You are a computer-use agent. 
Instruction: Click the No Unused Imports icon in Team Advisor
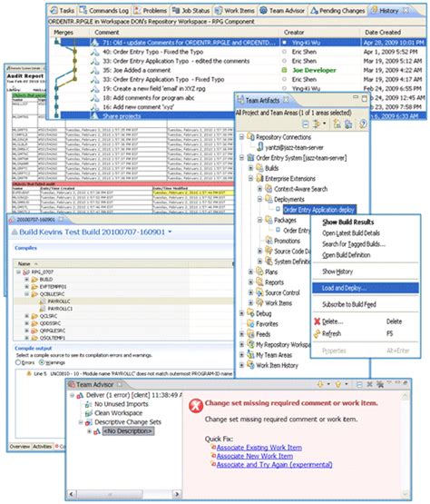[x=89, y=404]
